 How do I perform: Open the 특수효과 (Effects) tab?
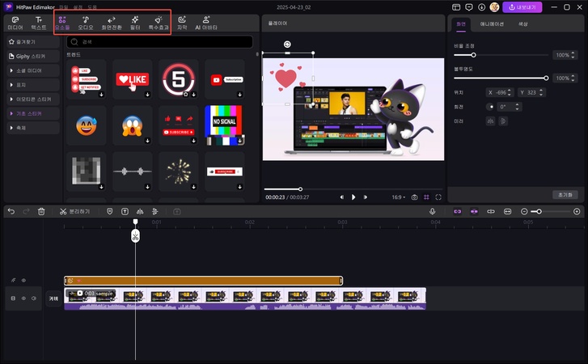(x=159, y=23)
